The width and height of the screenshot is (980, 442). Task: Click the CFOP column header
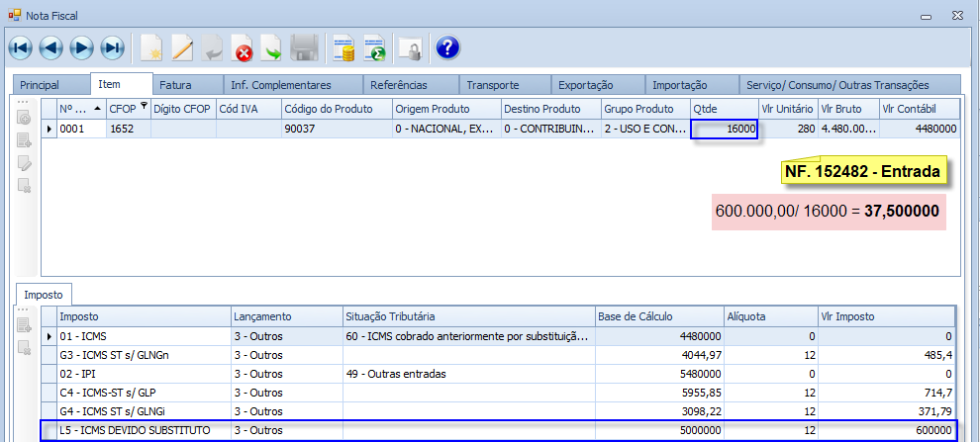[x=128, y=109]
